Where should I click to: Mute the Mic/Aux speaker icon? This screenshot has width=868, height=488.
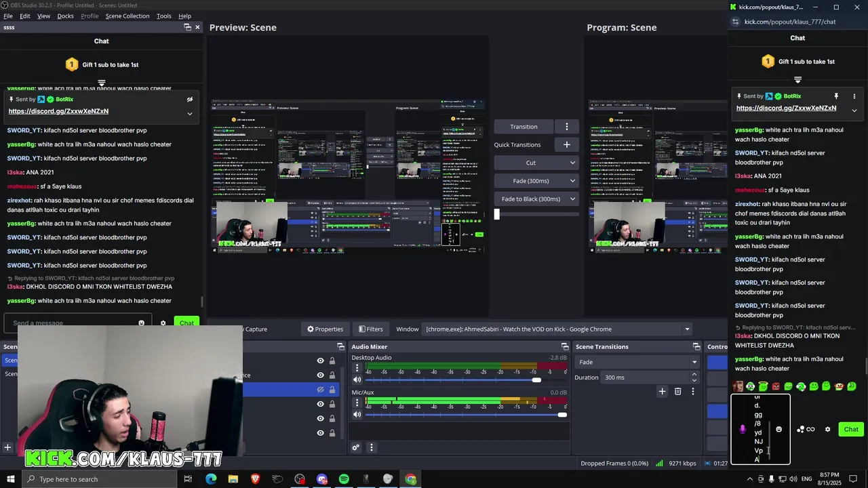click(357, 414)
